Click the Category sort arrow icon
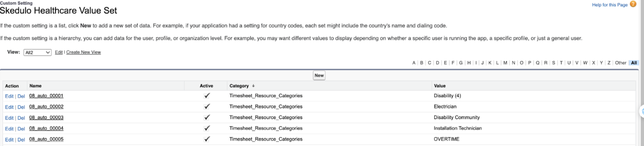This screenshot has width=644, height=146. (253, 86)
